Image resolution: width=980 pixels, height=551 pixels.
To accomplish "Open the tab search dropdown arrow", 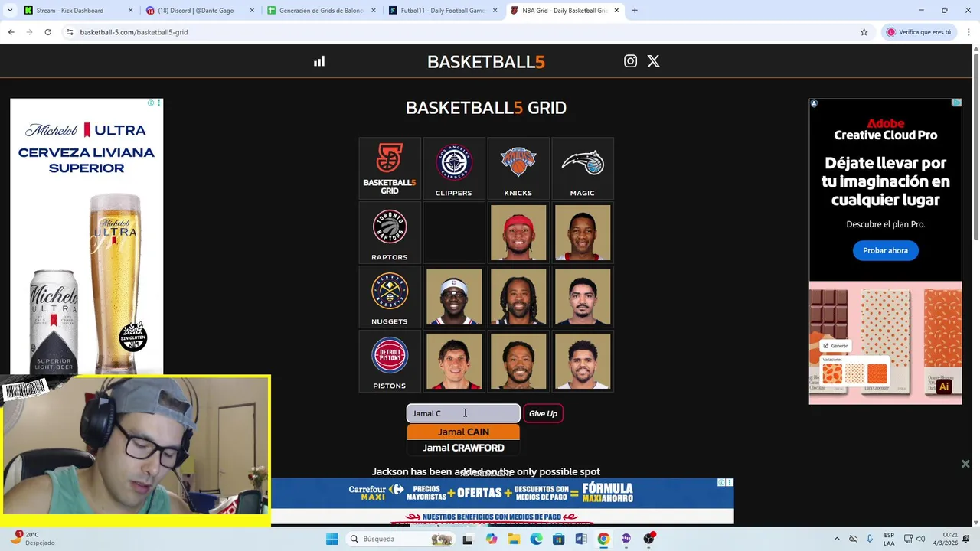I will click(9, 11).
